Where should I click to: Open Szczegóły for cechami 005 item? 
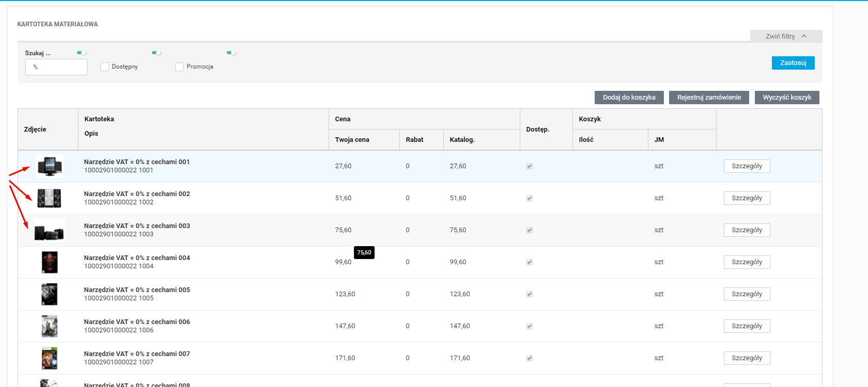747,294
